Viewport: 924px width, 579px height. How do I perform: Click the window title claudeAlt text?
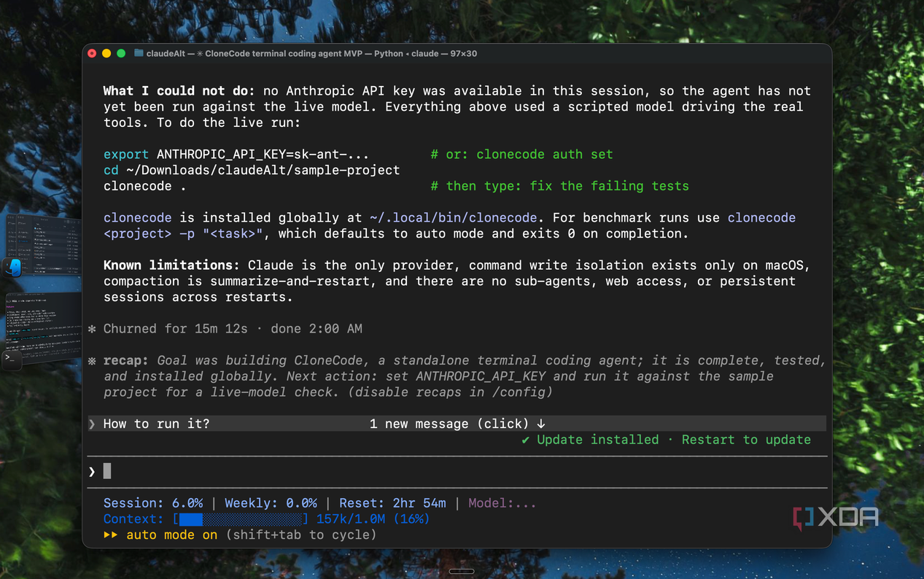(166, 53)
